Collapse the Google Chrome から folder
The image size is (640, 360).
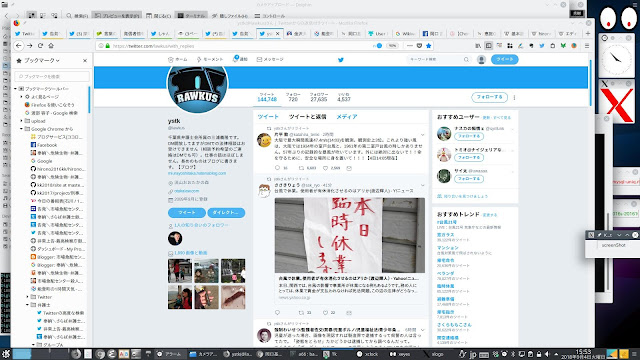22,129
